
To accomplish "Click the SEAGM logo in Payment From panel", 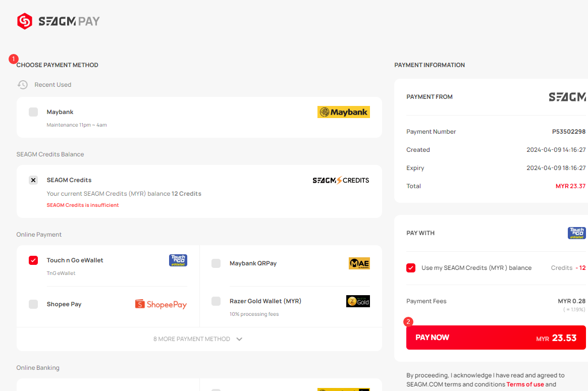I will click(567, 97).
